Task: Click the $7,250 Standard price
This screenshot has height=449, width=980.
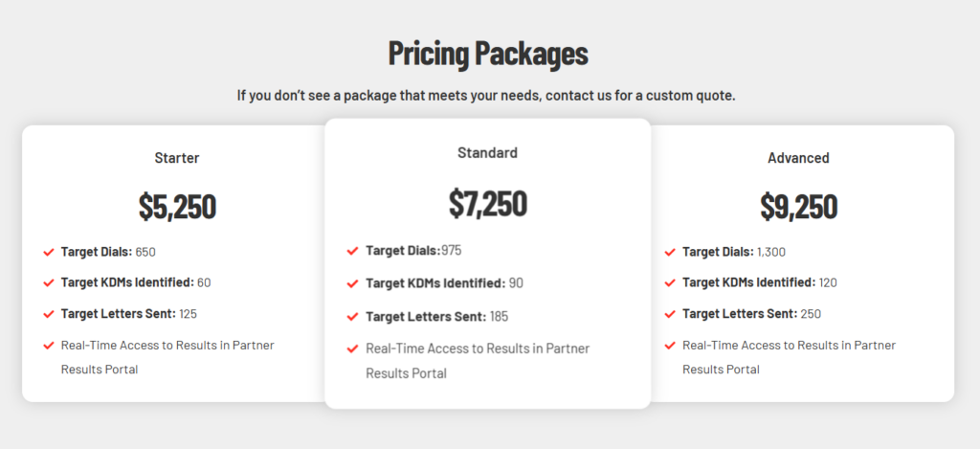Action: (487, 202)
